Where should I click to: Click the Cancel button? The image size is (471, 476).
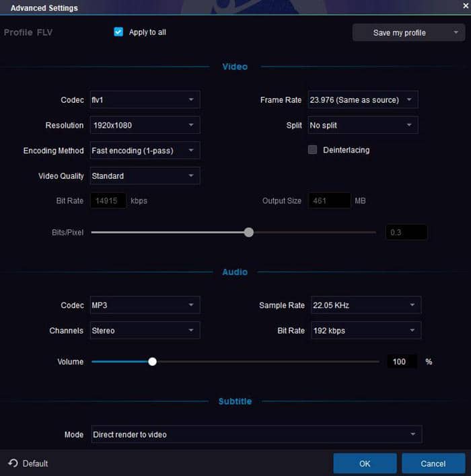coord(433,463)
